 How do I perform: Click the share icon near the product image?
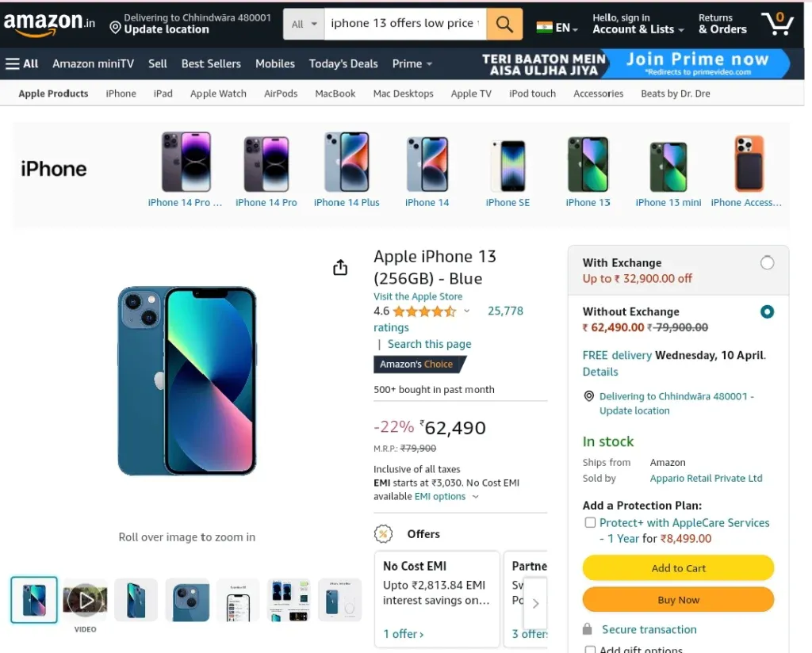coord(340,267)
